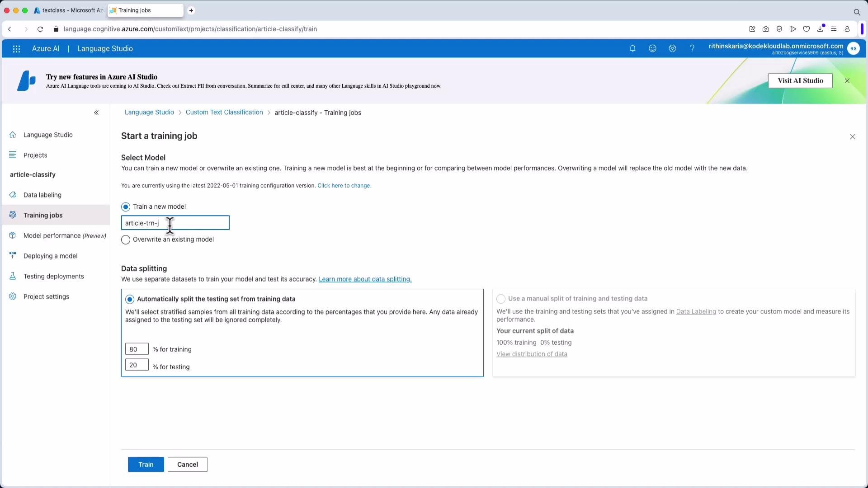Choose automatic split of testing set
This screenshot has width=868, height=488.
[x=130, y=299]
